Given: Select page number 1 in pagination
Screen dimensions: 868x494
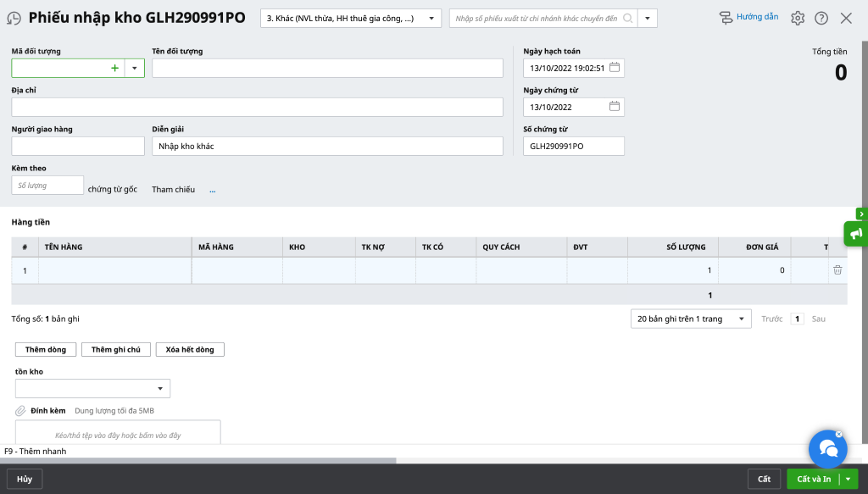Looking at the screenshot, I should pos(797,319).
